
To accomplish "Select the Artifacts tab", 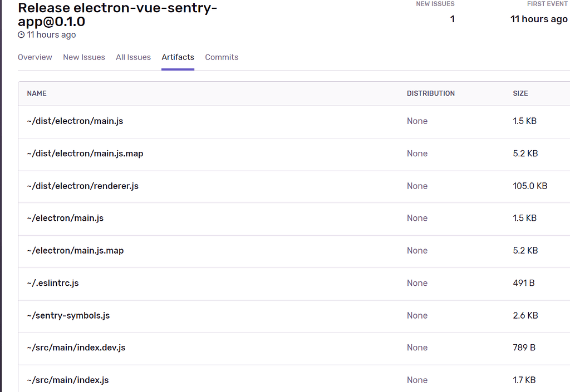I will click(178, 57).
